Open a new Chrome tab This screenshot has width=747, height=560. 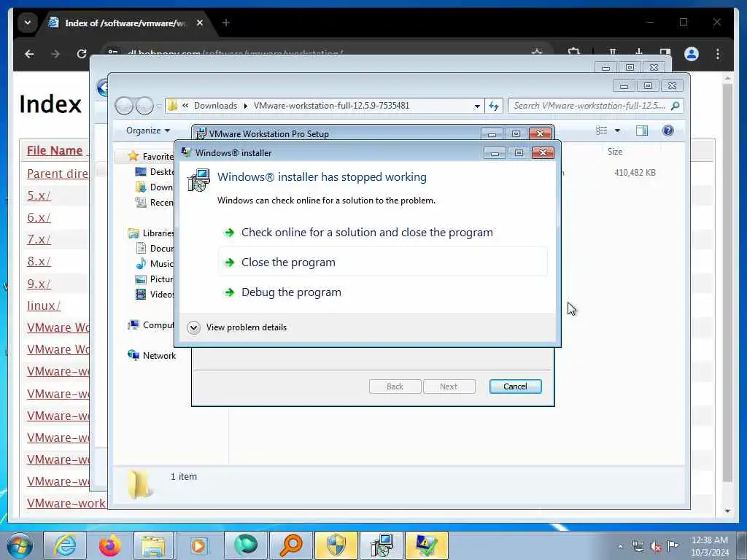pyautogui.click(x=226, y=23)
